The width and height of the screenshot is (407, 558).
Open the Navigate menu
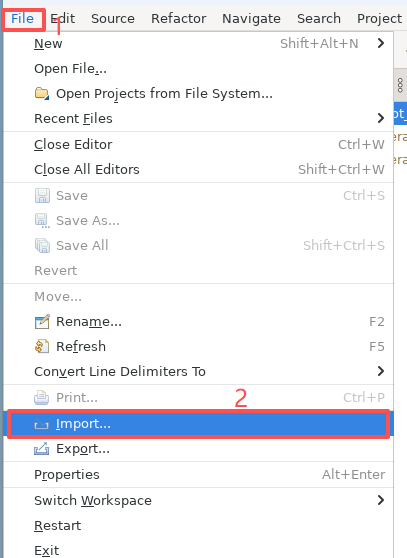pyautogui.click(x=252, y=19)
